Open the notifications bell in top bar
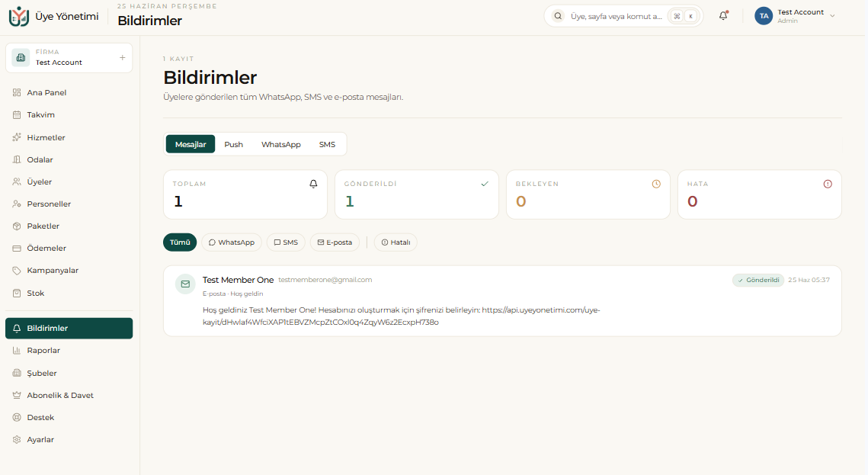 click(723, 16)
